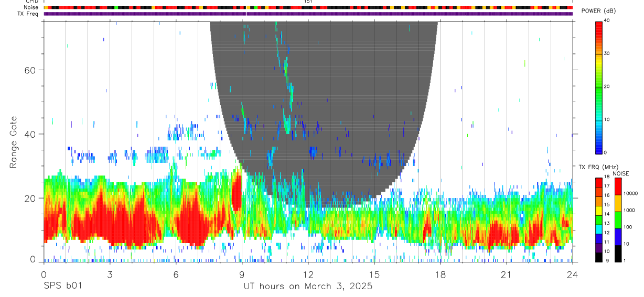Click the 40 tick on Range Gate axis
Image resolution: width=644 pixels, height=297 pixels.
click(x=30, y=134)
